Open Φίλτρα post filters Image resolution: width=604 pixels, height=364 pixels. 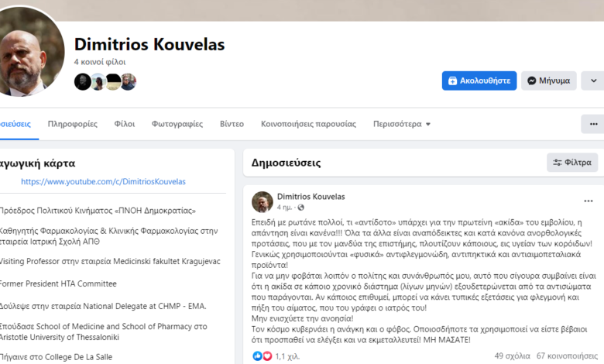[x=572, y=163]
